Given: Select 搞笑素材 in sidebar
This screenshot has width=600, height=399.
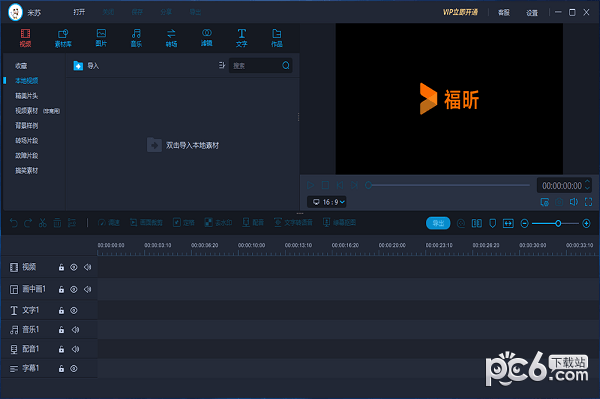Looking at the screenshot, I should coord(26,170).
